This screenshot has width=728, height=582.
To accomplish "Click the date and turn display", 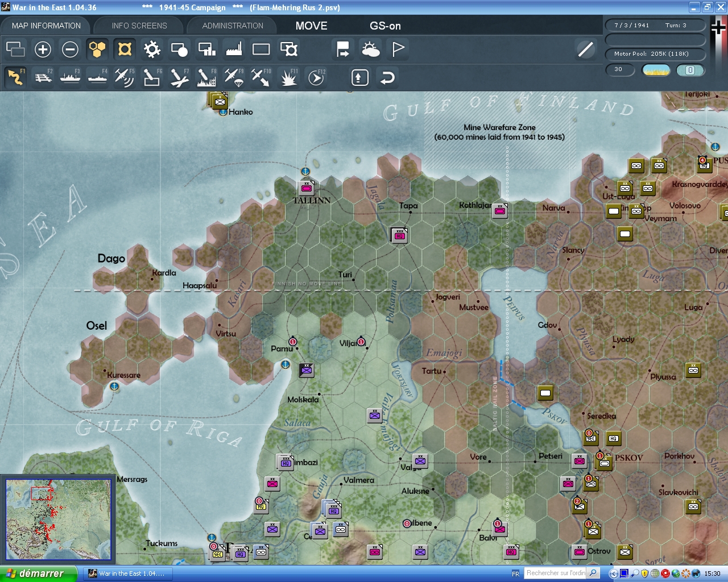I will tap(655, 26).
